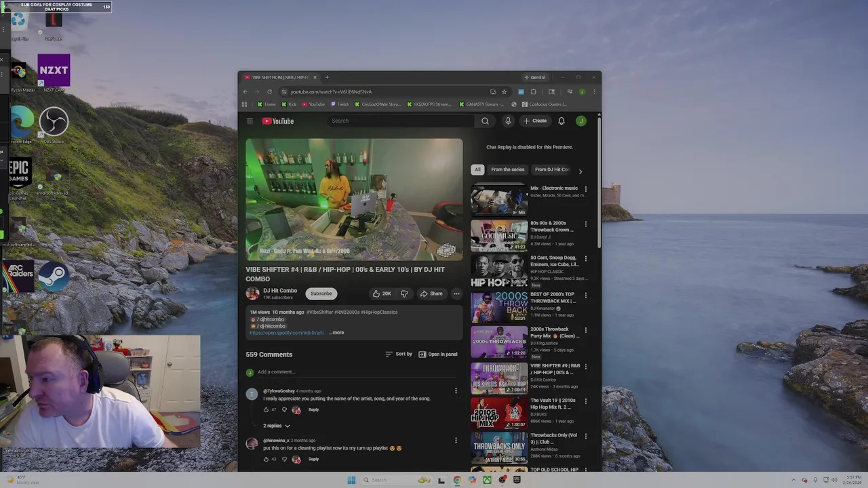Select the From DJ Hit Combo chip

552,169
